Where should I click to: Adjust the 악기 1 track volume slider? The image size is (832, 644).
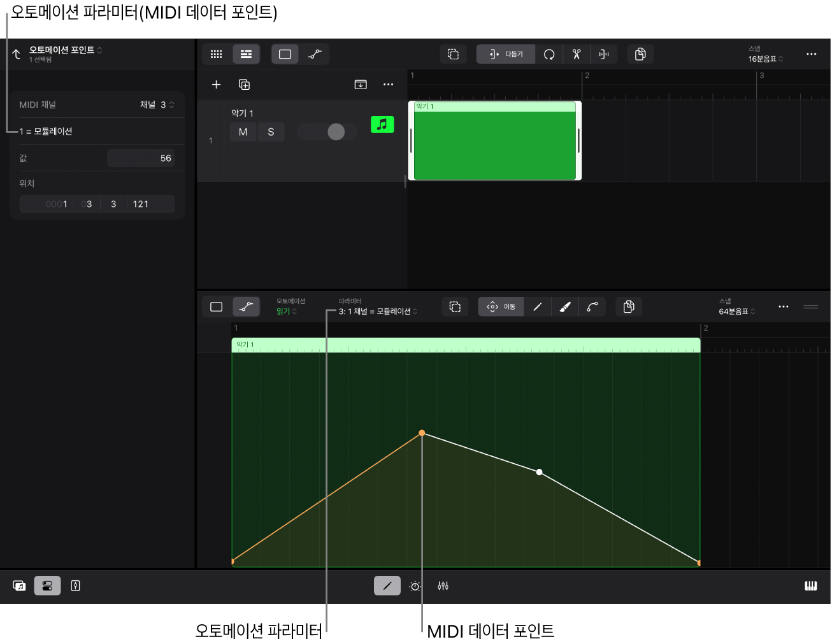(x=336, y=132)
